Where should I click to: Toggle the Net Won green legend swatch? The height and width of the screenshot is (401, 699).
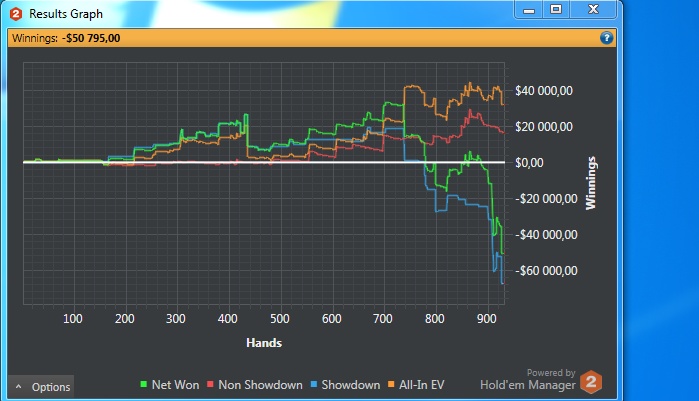[144, 384]
